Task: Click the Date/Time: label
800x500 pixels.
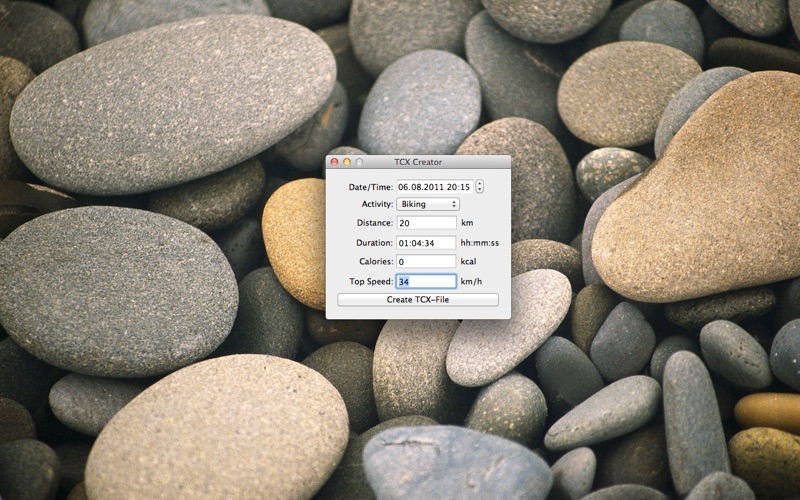Action: [x=371, y=187]
